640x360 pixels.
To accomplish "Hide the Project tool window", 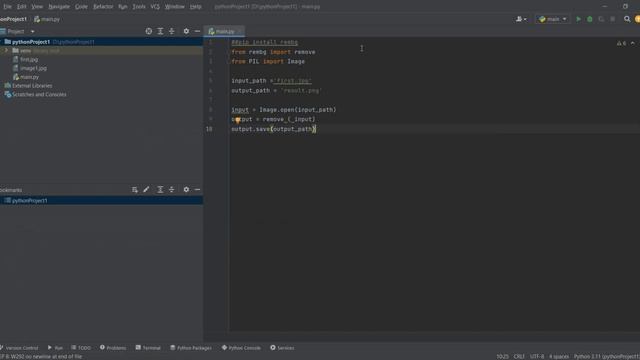I will [x=198, y=31].
